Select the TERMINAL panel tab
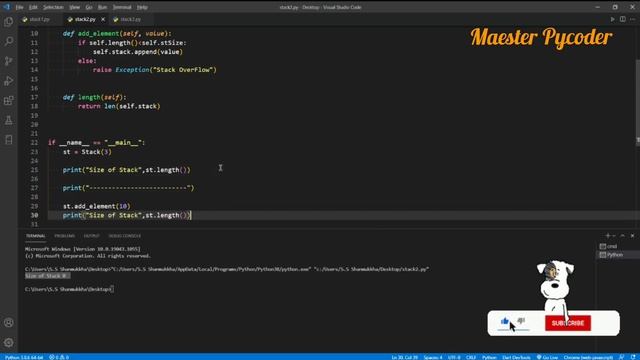Viewport: 640px width, 360px height. pos(36,236)
